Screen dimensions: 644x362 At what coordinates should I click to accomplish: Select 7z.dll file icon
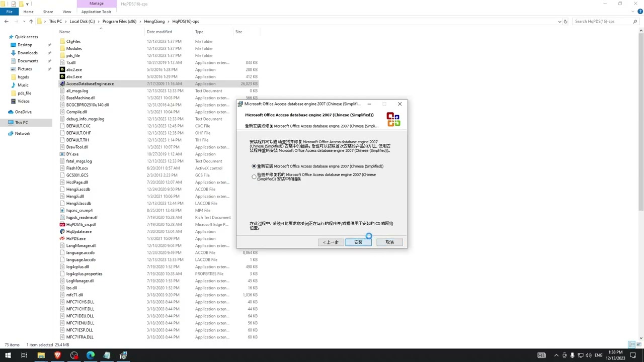click(x=62, y=62)
